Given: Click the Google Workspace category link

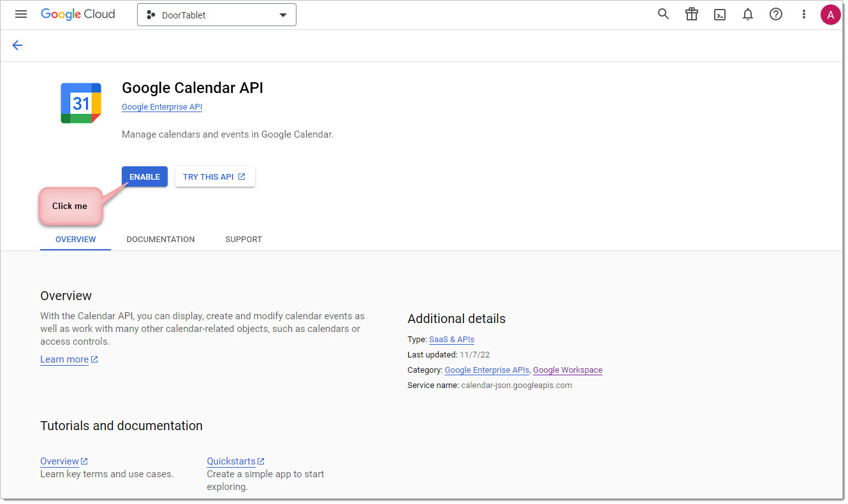Looking at the screenshot, I should (x=567, y=370).
